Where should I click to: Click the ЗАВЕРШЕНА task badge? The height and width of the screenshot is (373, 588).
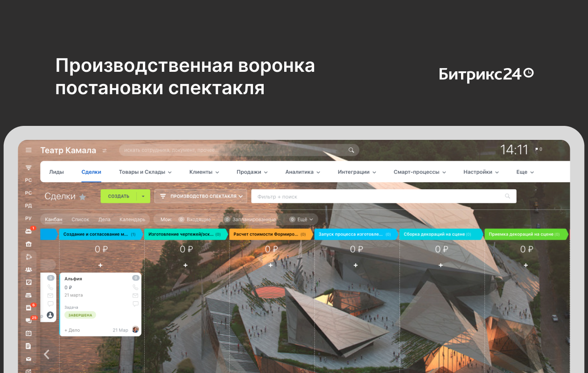coord(80,315)
